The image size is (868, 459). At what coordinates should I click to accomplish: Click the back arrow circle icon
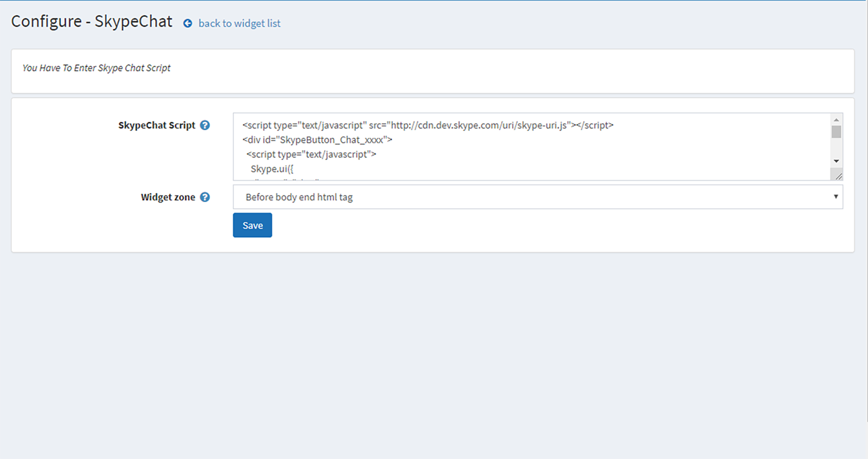pyautogui.click(x=188, y=23)
